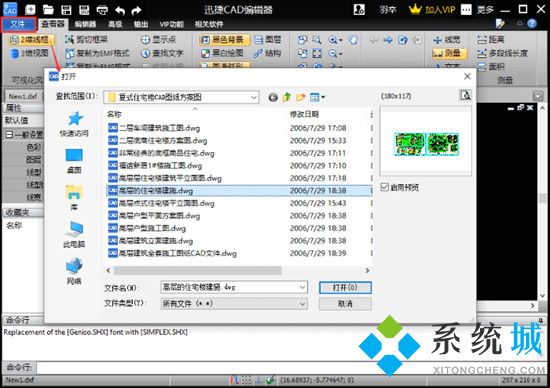550x388 pixels.
Task: Open the 图层 layers tool
Action: click(x=267, y=40)
